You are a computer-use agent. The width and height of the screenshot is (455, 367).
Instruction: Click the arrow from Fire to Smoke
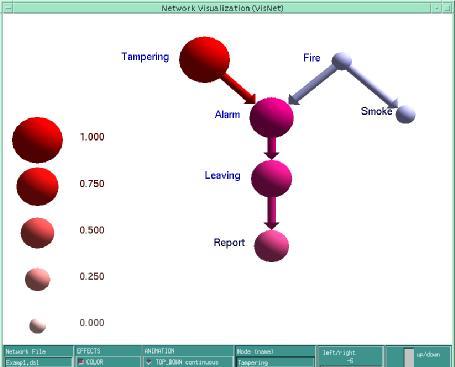tap(373, 86)
